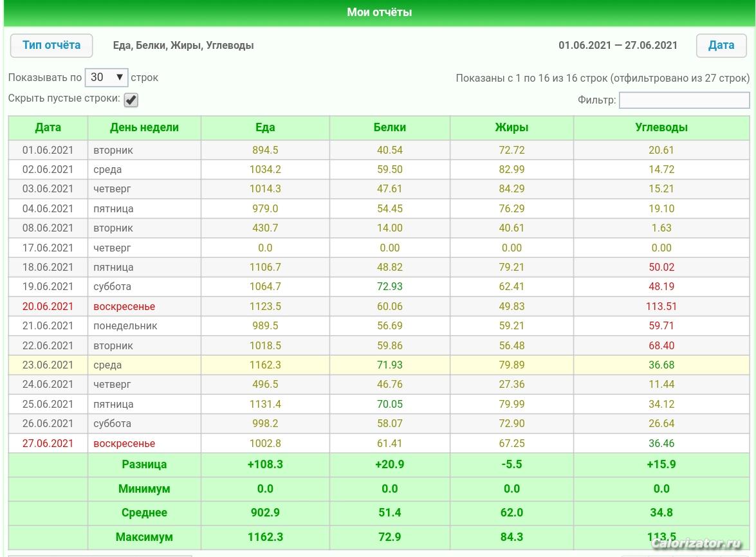Click into the Фильтр input field
756x557 pixels.
click(x=684, y=100)
